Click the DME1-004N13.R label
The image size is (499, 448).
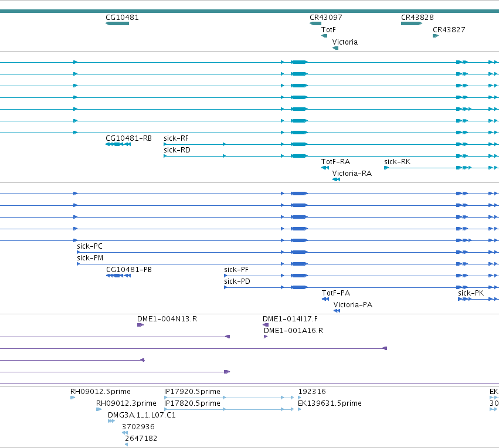click(x=167, y=319)
